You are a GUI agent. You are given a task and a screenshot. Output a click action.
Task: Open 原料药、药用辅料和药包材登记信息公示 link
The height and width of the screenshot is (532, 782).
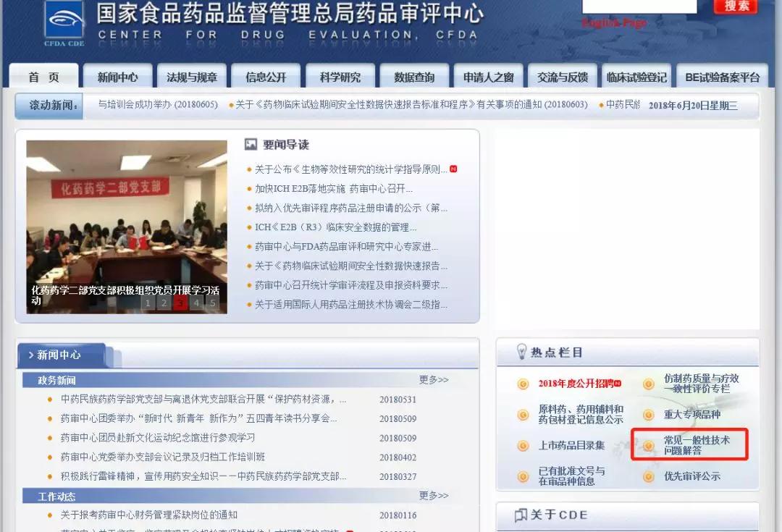(x=581, y=414)
